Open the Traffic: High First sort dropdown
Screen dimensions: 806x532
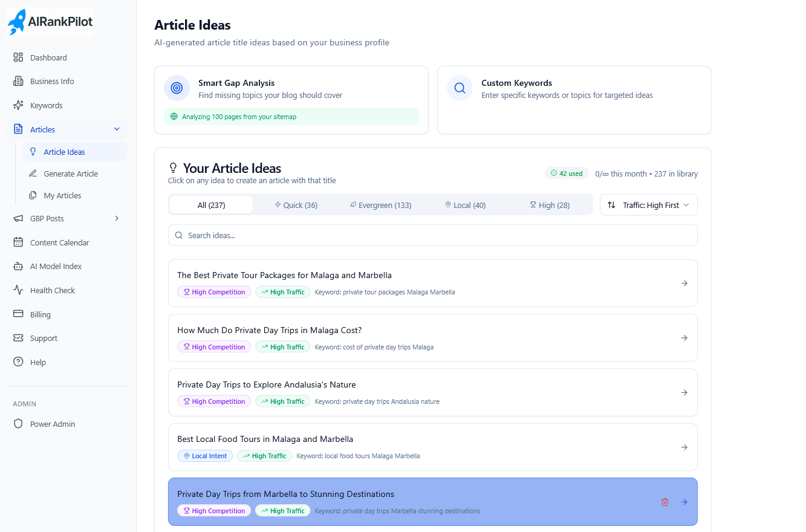648,205
